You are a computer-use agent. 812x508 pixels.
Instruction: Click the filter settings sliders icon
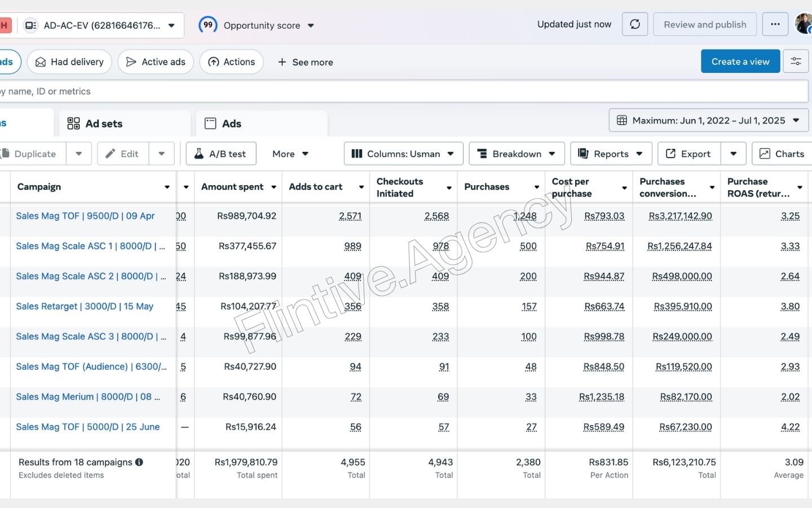pos(796,62)
